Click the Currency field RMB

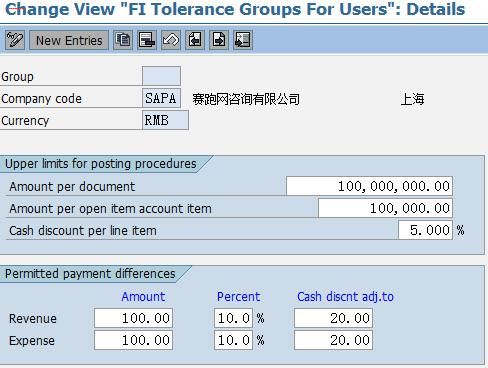(x=165, y=120)
